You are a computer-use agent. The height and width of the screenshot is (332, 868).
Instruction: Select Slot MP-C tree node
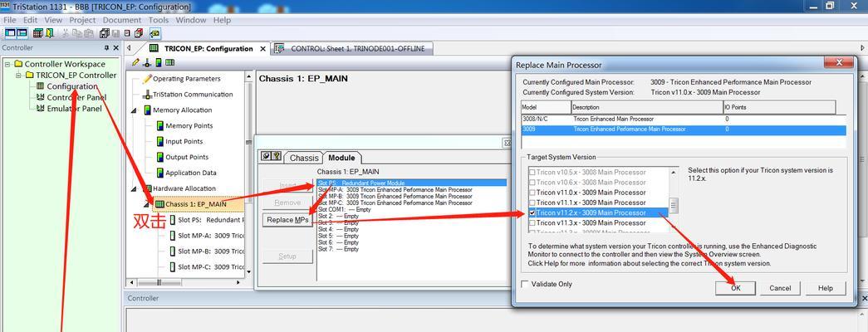(x=211, y=266)
